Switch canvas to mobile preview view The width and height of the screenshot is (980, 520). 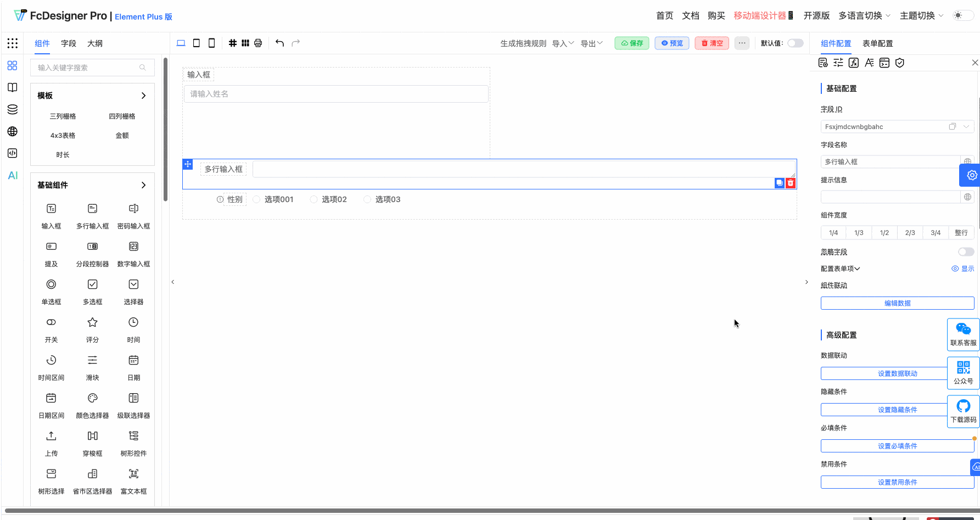tap(211, 42)
